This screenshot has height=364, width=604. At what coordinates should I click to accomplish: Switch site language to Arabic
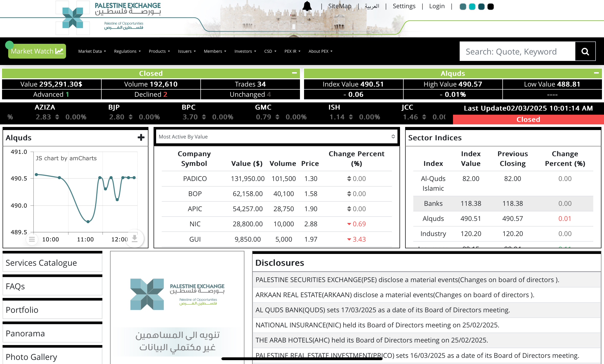(372, 6)
